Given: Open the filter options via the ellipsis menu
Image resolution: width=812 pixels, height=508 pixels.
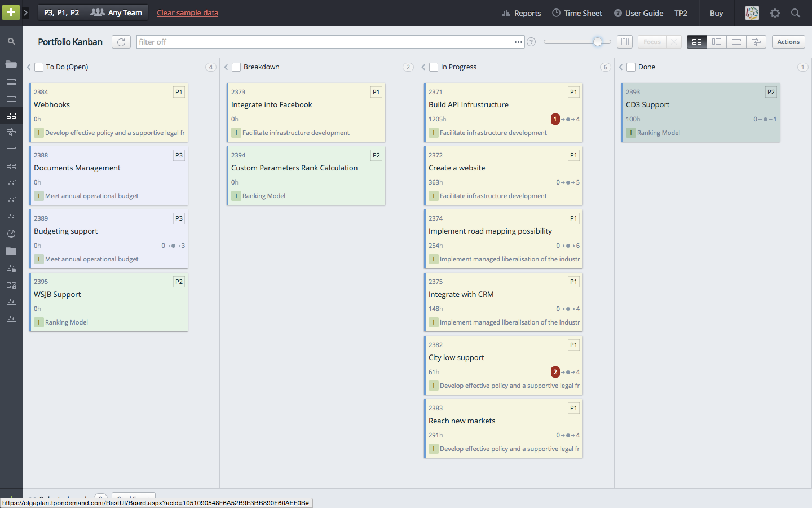Looking at the screenshot, I should [518, 41].
